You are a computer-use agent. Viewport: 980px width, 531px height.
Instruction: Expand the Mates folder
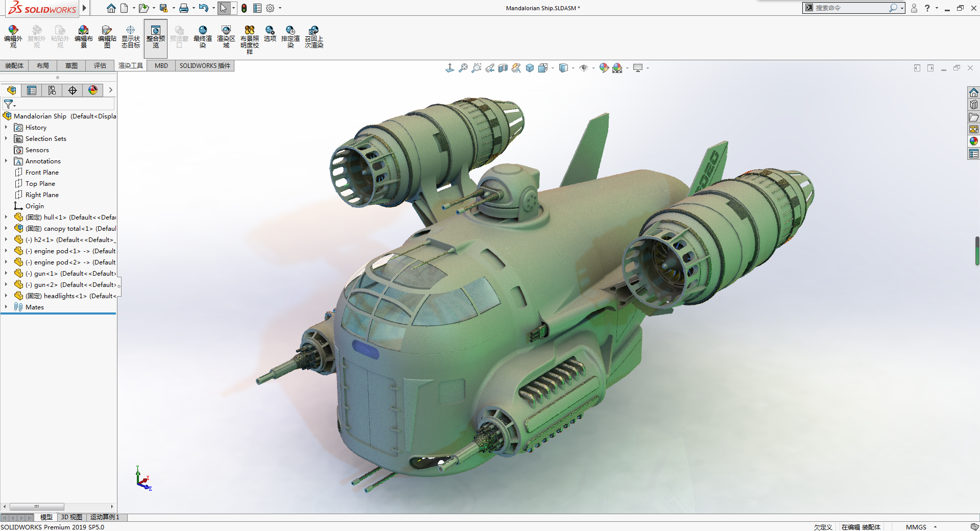[x=6, y=307]
